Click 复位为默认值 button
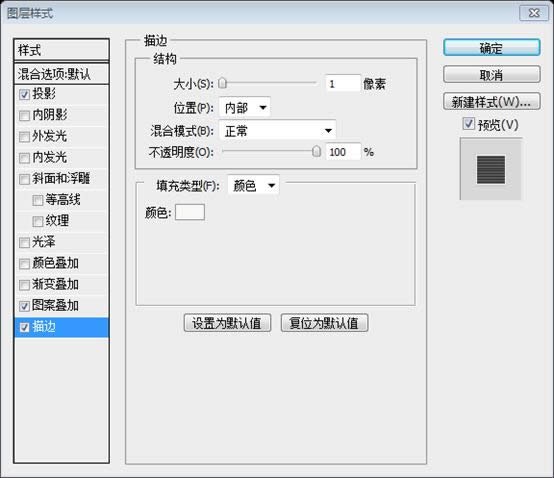Viewport: 554px width, 478px height. [x=324, y=323]
